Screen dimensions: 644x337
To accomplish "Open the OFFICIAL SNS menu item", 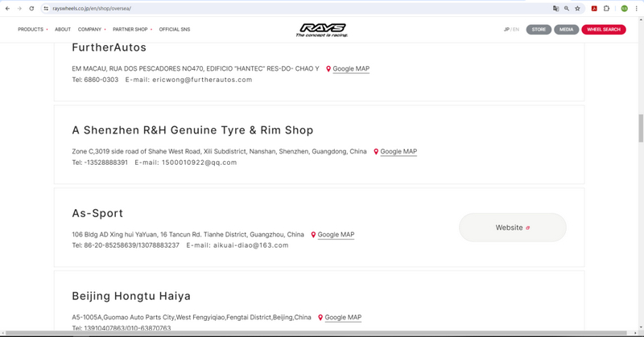I will click(175, 30).
